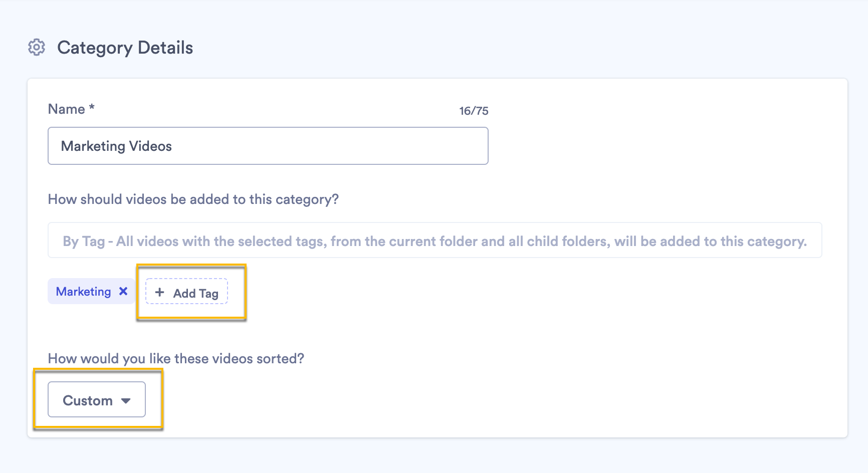Open the By Tag video adding method selector
The width and height of the screenshot is (868, 473).
click(435, 241)
